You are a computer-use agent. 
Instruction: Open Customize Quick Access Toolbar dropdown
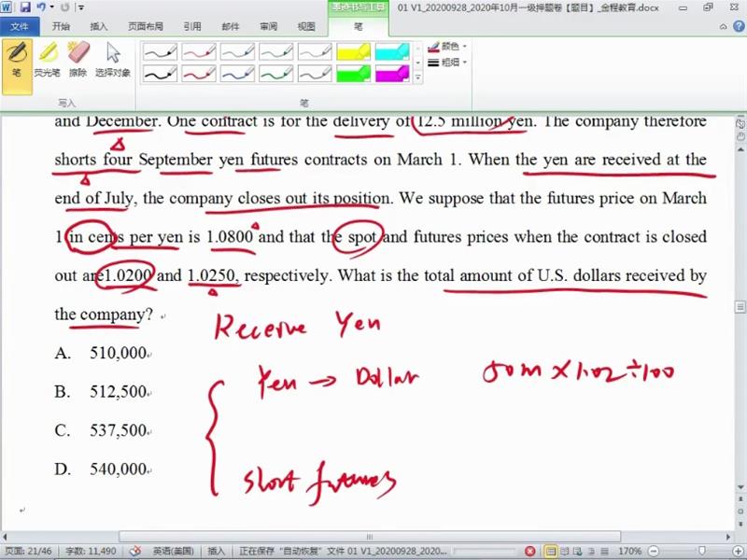point(81,7)
